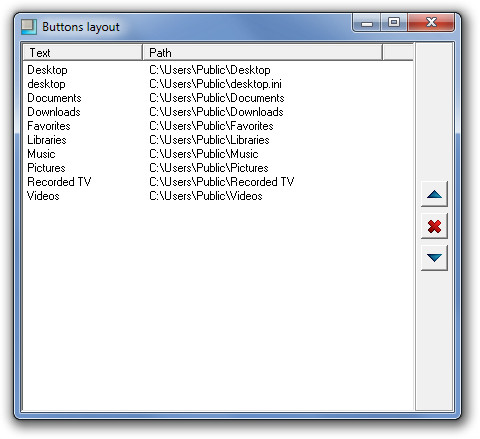Click the red X delete button
This screenshot has height=439, width=480.
tap(434, 226)
